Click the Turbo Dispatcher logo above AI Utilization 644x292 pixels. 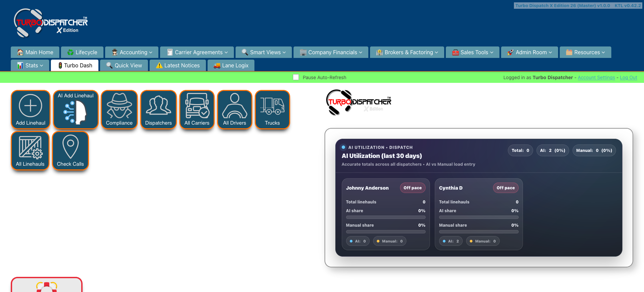359,102
